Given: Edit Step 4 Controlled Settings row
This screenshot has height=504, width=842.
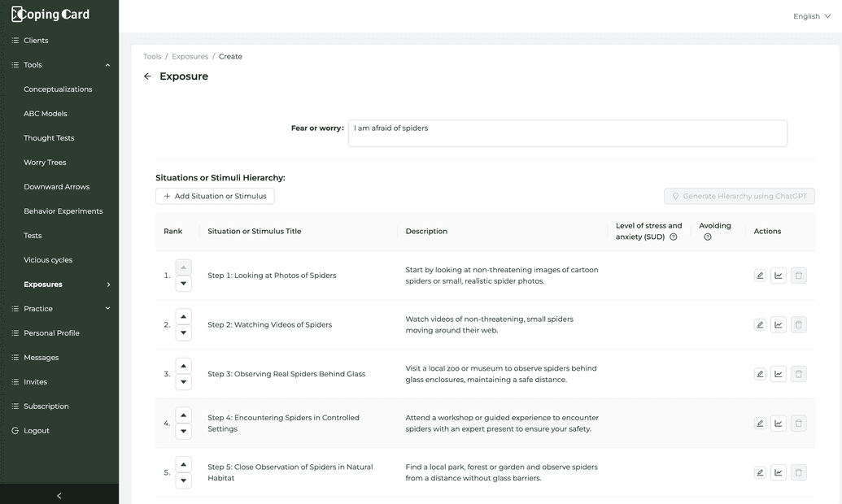Looking at the screenshot, I should [x=760, y=424].
